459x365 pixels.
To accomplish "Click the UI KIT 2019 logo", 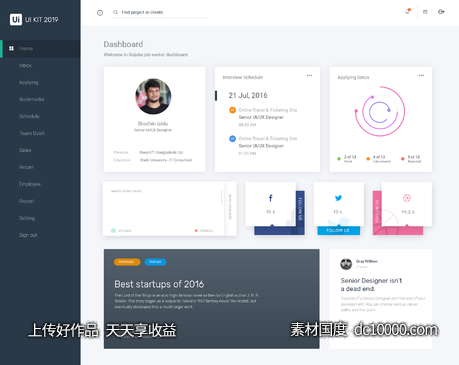I will coord(34,20).
